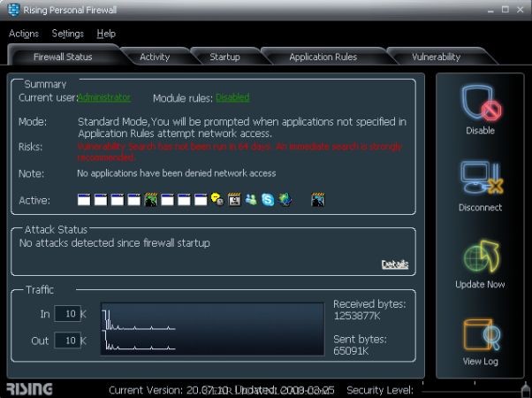Click the globe application icon next to Skype

tap(285, 200)
